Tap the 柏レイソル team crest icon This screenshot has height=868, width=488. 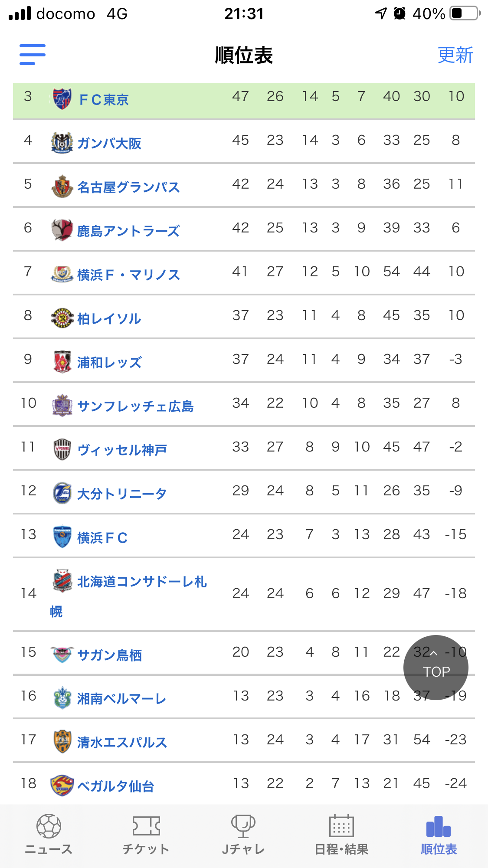tap(62, 318)
